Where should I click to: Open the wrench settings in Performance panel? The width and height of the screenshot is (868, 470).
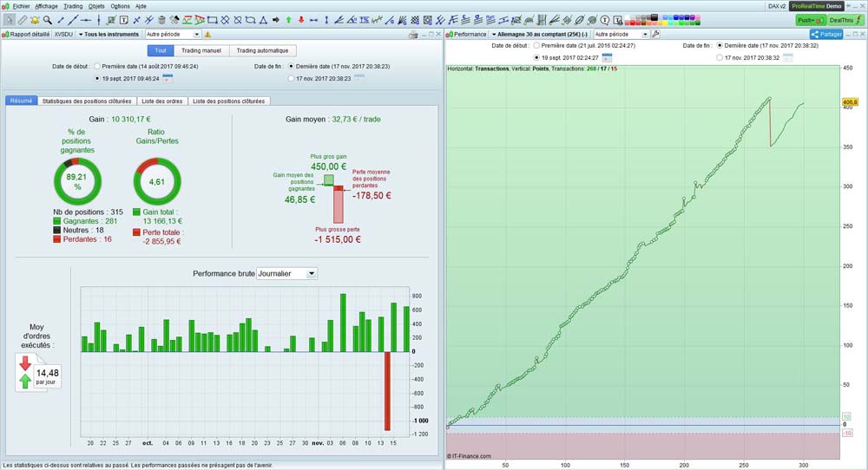pyautogui.click(x=655, y=35)
